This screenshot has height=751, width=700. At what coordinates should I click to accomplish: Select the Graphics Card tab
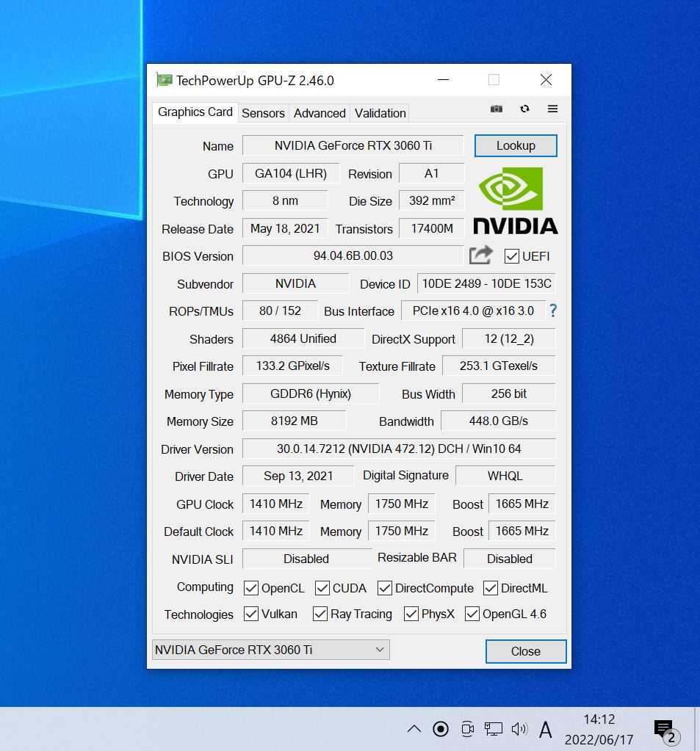point(195,112)
